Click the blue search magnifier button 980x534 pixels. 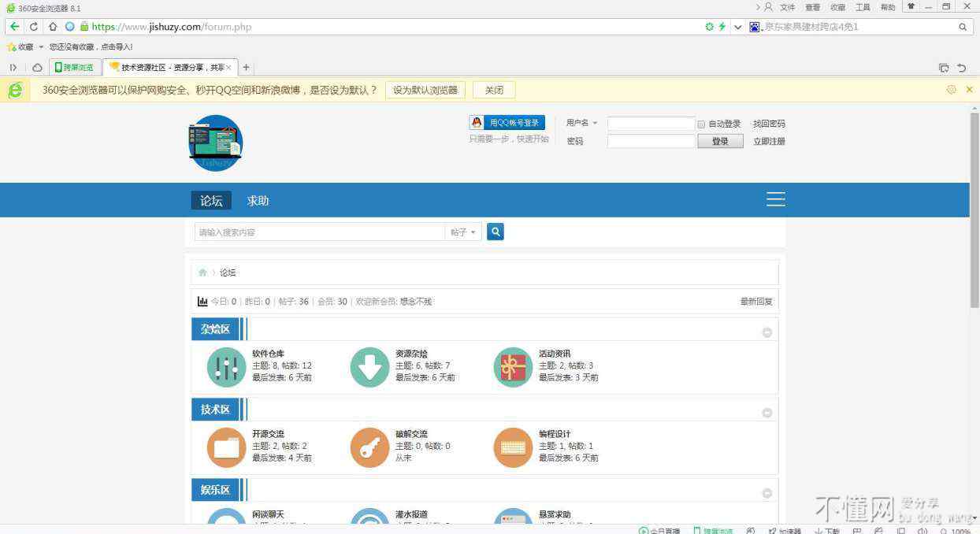(495, 232)
